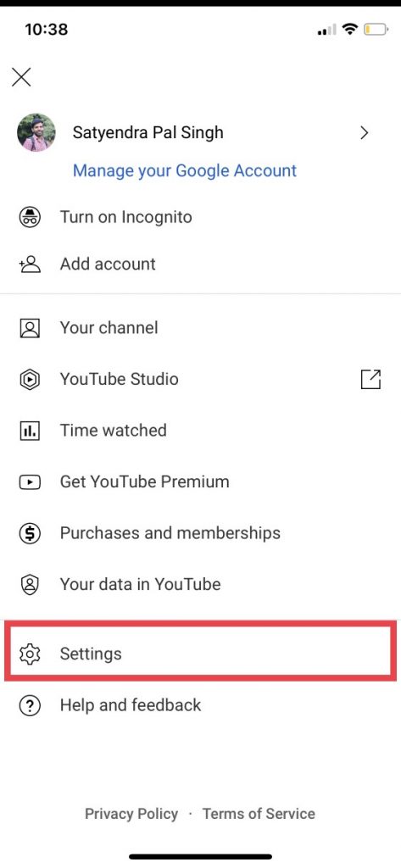Screen dimensions: 401x868
Task: Select Turn on Incognito menu item
Action: [200, 217]
